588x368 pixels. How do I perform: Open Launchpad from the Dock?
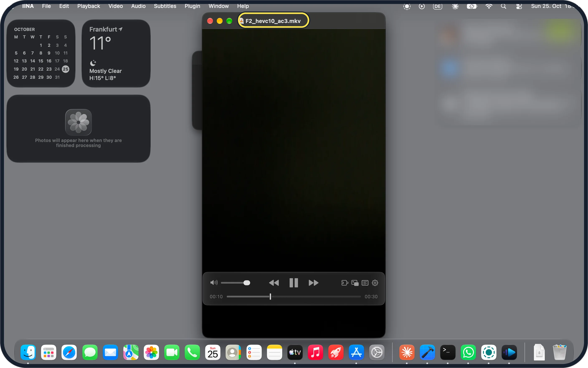[49, 352]
